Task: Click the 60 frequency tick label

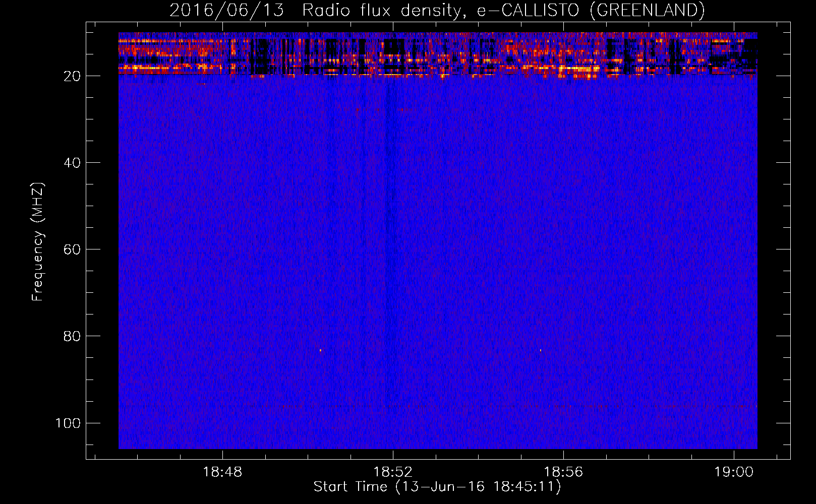Action: [x=72, y=249]
